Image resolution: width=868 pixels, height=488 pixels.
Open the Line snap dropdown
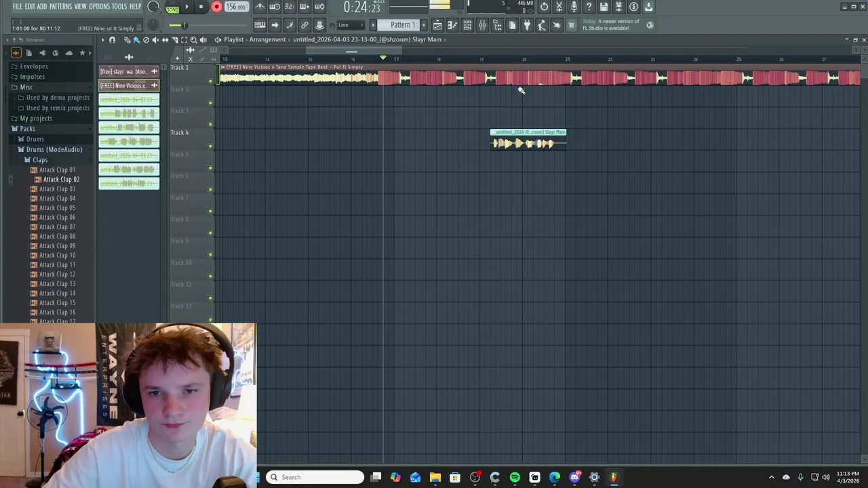(351, 25)
